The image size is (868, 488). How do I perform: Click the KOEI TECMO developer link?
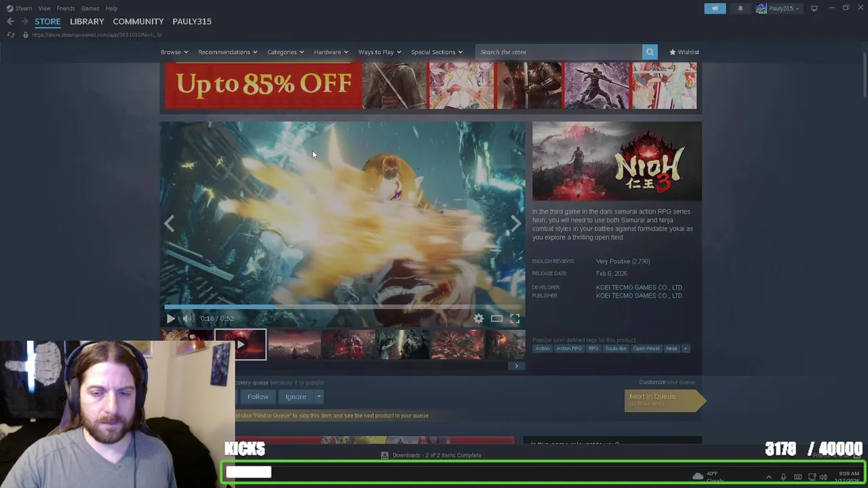click(x=639, y=287)
